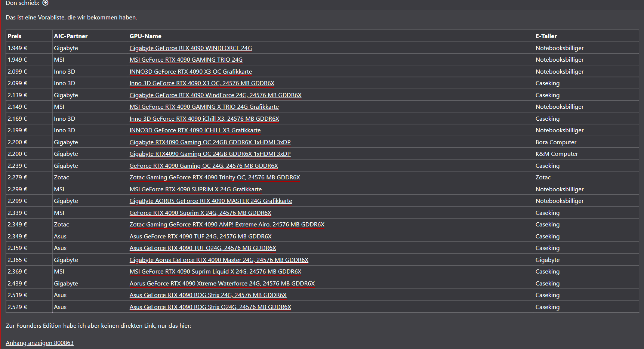This screenshot has width=644, height=349.
Task: Open INNO3D RTX 4090 X3 OC Grafikkarte link
Action: tap(191, 72)
